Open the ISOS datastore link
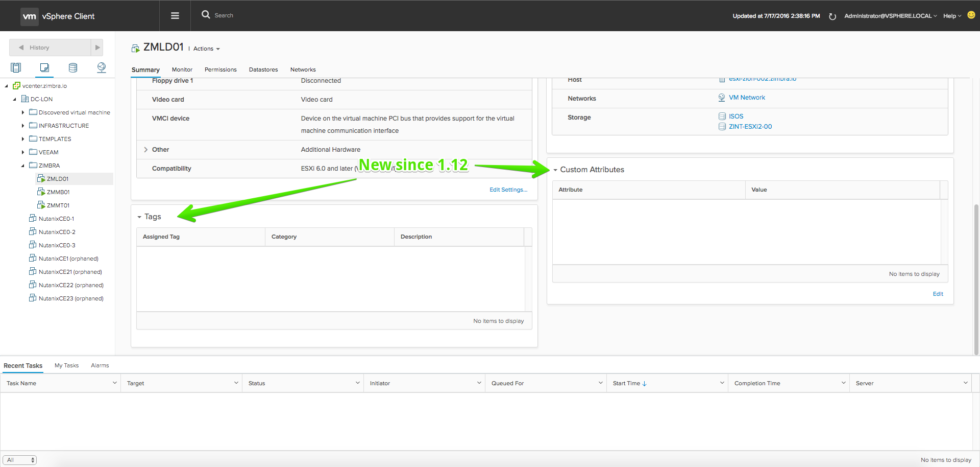Viewport: 980px width, 467px height. point(736,116)
